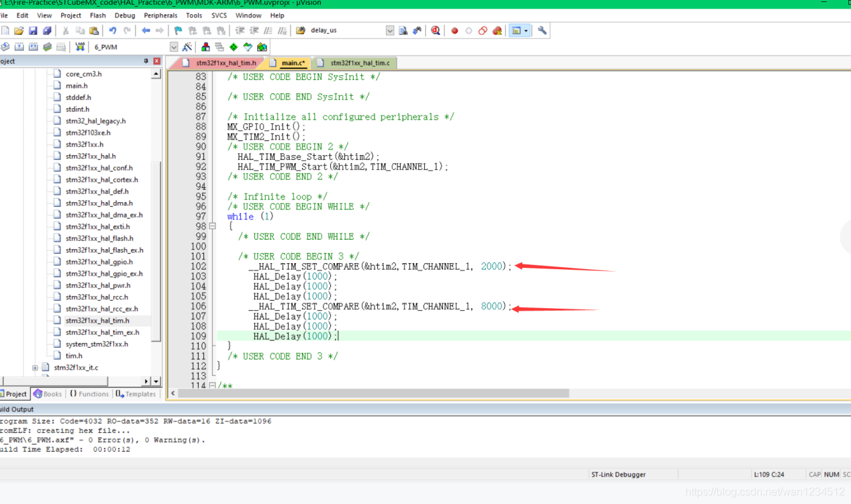Click the Download LOAD icon
The height and width of the screenshot is (504, 851).
pos(80,47)
